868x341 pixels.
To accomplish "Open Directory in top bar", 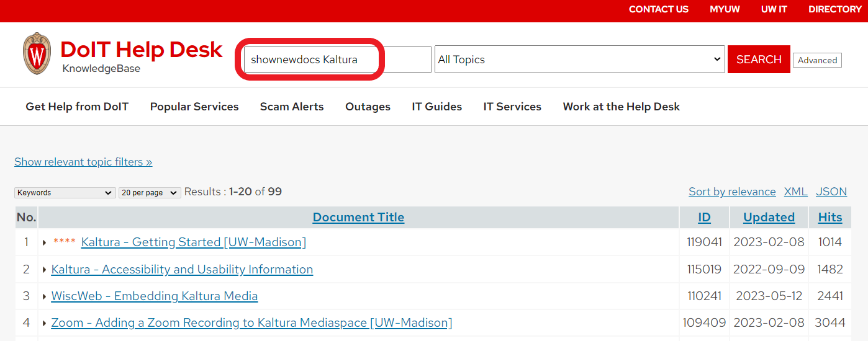I will [x=835, y=9].
